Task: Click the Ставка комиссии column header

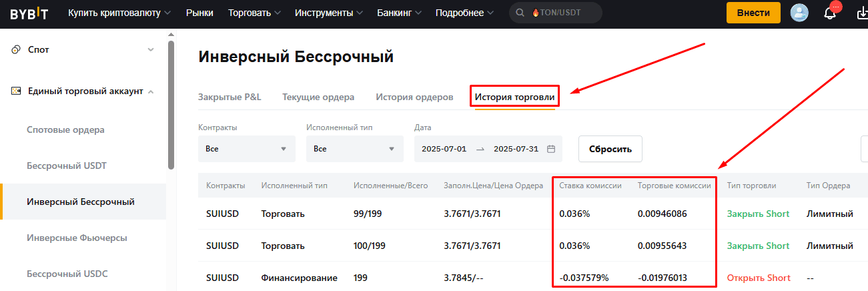Action: tap(590, 186)
